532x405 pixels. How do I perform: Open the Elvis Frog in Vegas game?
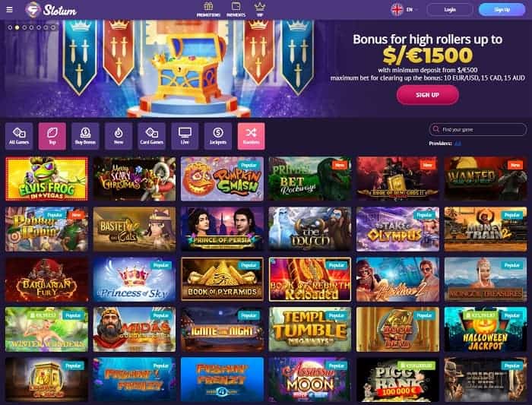46,179
